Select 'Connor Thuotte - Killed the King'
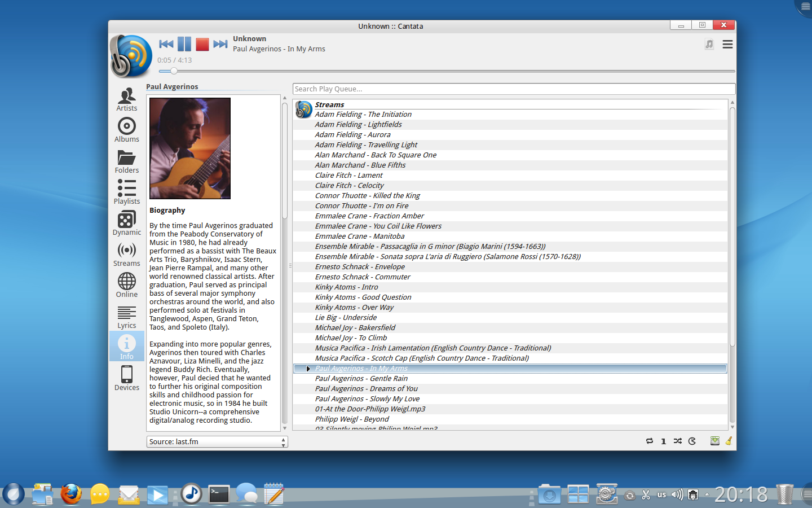 [510, 195]
